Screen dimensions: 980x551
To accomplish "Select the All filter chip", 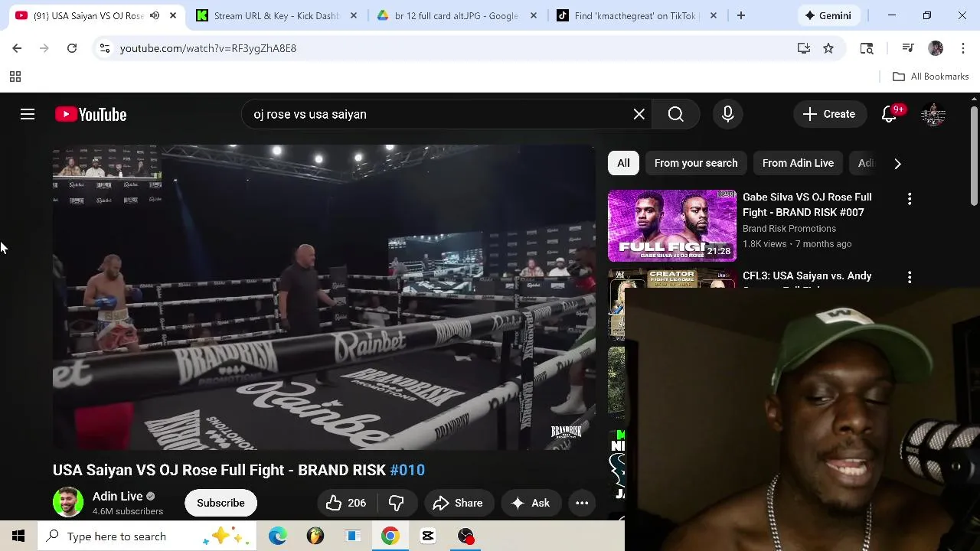I will [623, 163].
